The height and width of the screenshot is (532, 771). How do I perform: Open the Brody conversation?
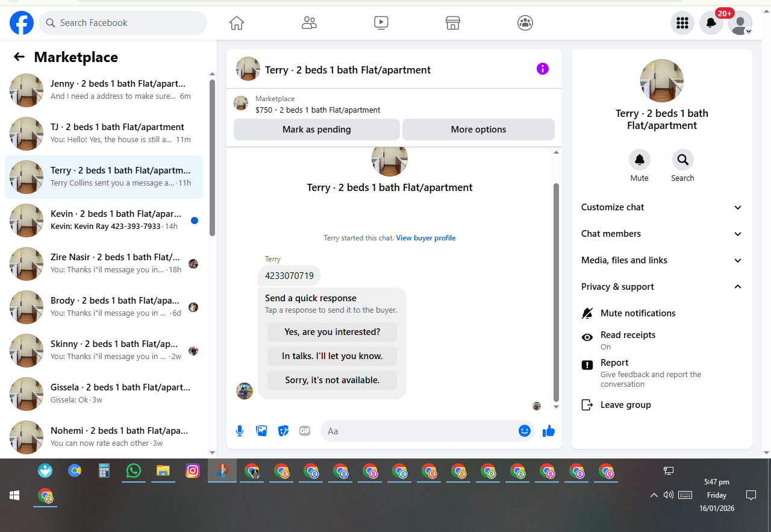[104, 307]
